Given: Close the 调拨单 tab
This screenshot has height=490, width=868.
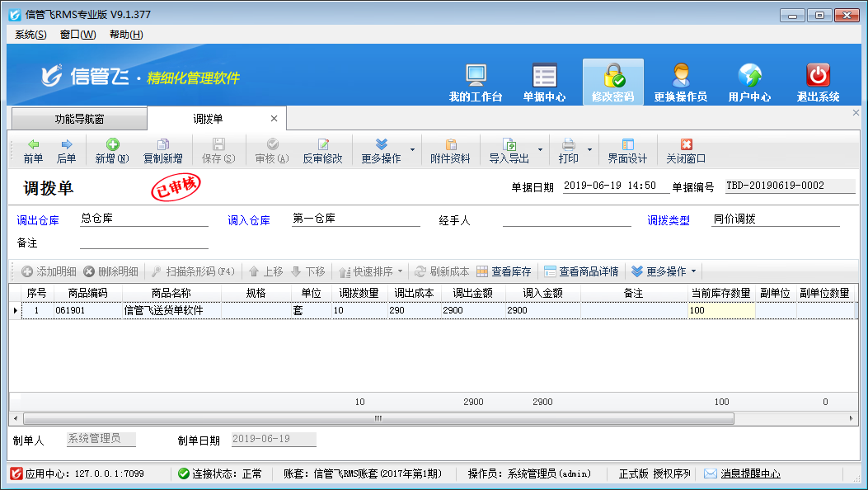Looking at the screenshot, I should click(274, 119).
